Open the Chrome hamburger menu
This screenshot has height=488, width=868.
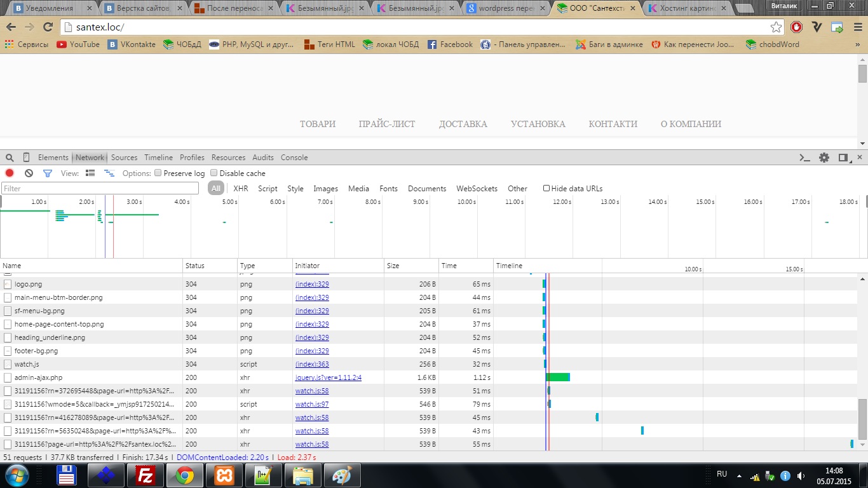[x=856, y=27]
